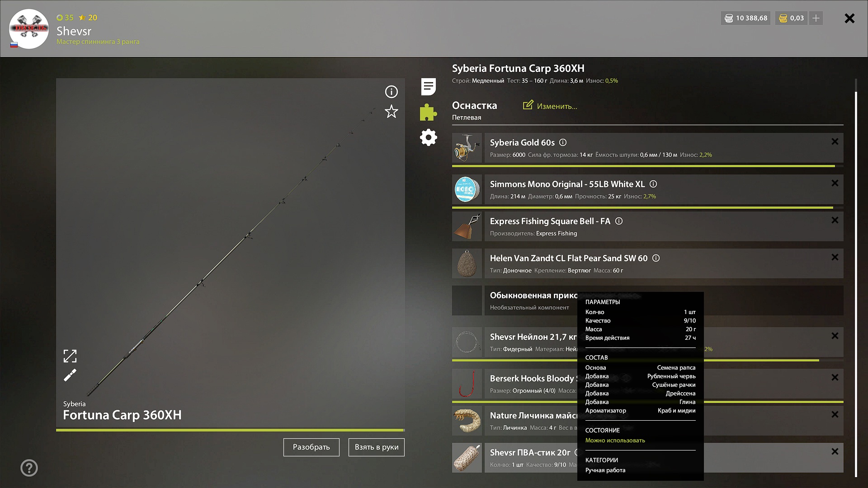
Task: Add premium currency with plus button
Action: coord(816,18)
